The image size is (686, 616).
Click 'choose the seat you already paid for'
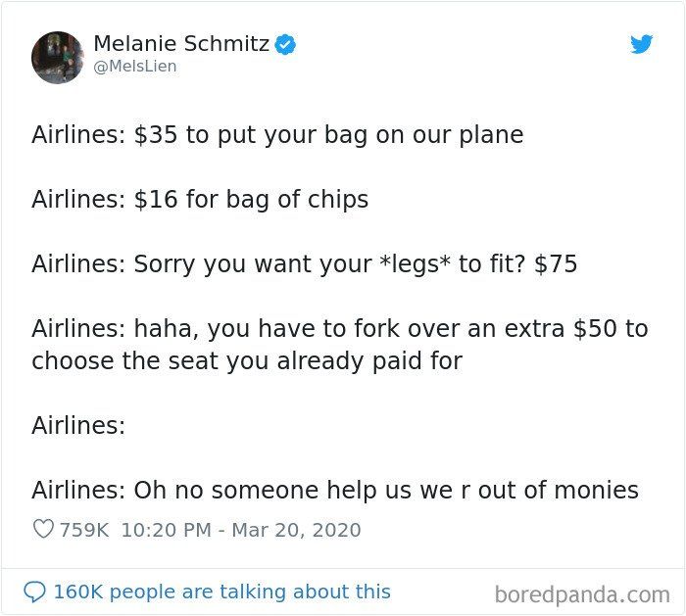[x=247, y=361]
